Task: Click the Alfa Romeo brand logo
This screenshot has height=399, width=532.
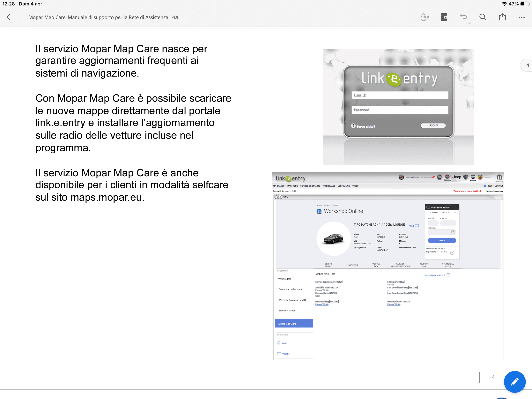Action: (x=401, y=177)
